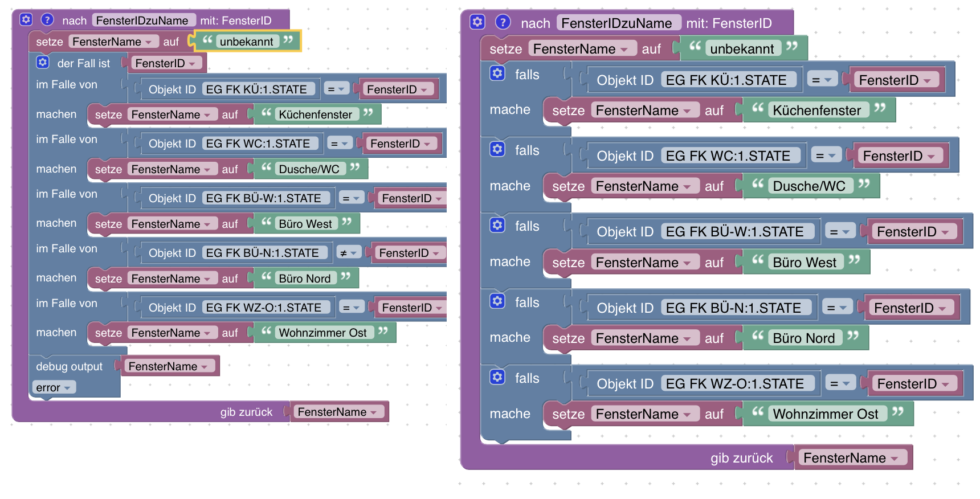Open gear on falls block for EG FK KÜ:1.STATE
Screen dimensions: 980x499
(497, 73)
